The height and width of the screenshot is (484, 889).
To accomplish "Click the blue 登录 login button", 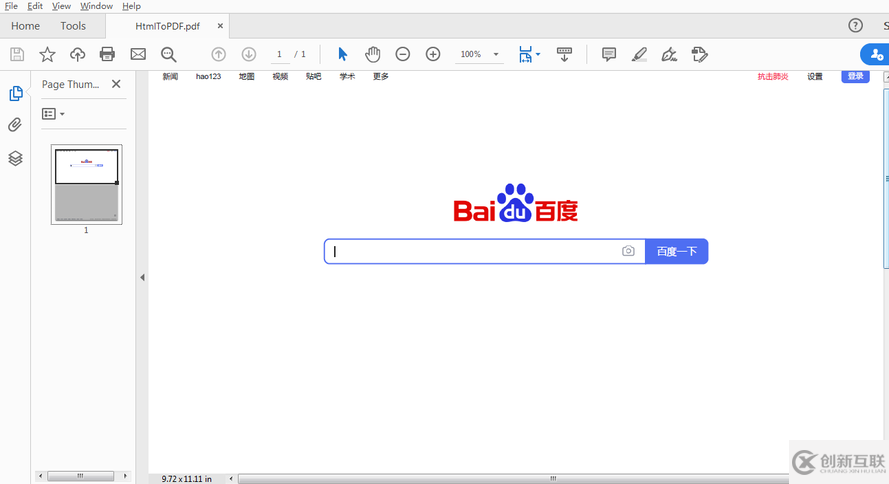I will click(x=856, y=77).
